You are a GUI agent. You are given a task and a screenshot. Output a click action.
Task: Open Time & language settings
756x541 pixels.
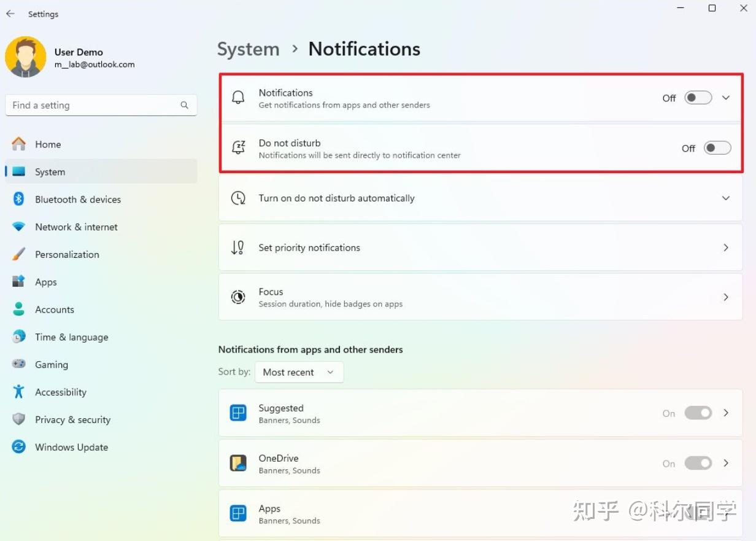[x=71, y=337]
